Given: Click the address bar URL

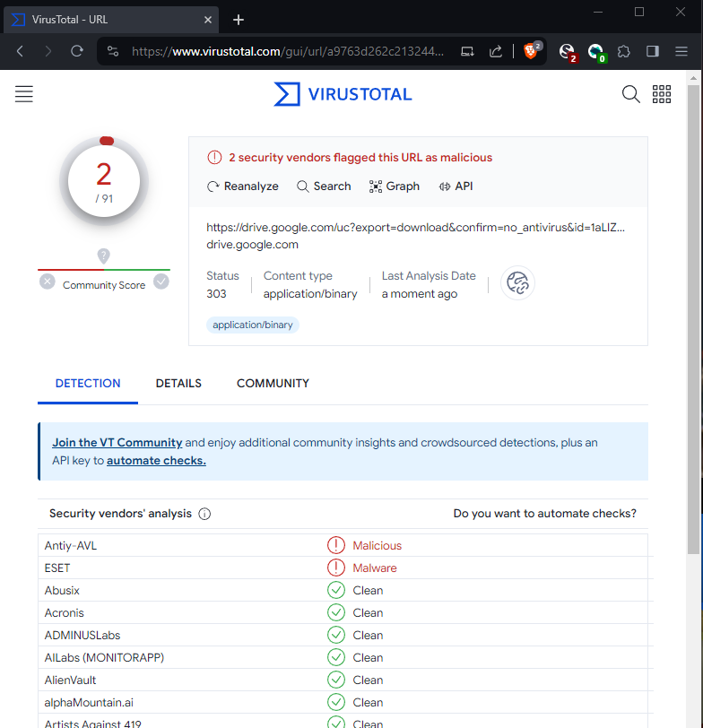Looking at the screenshot, I should [288, 51].
